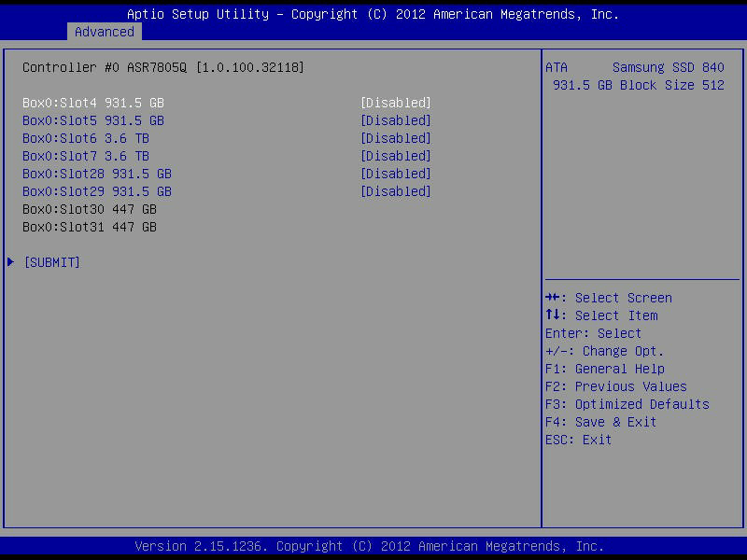Select the Box0:Slot28 931.5 GB row label
This screenshot has width=747, height=560.
[97, 174]
